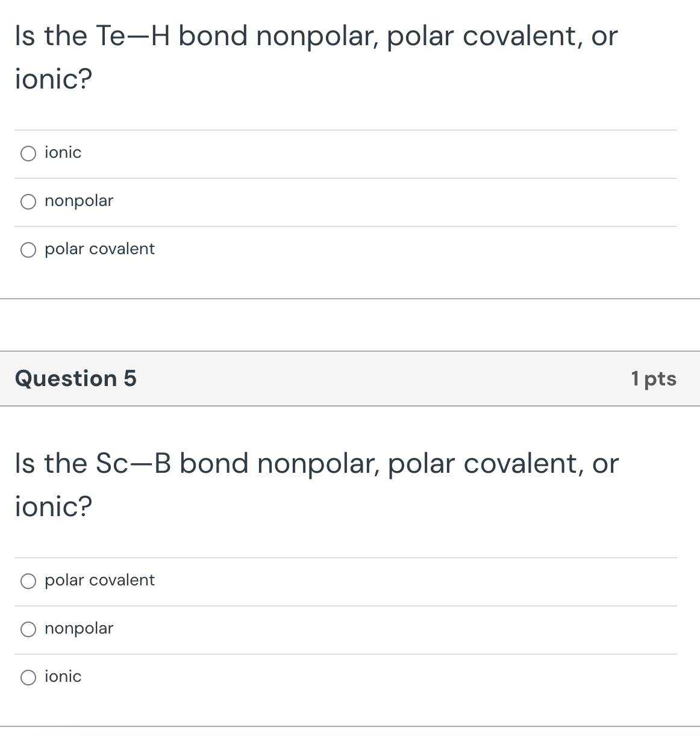Click the nonpolar answer label text
The image size is (700, 736).
pyautogui.click(x=78, y=201)
